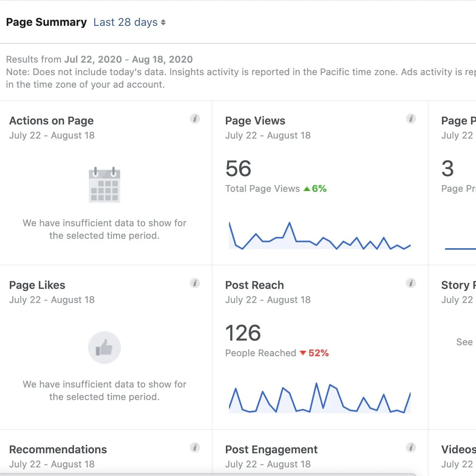
Task: Click the info icon on Recommendations card
Action: [x=195, y=447]
